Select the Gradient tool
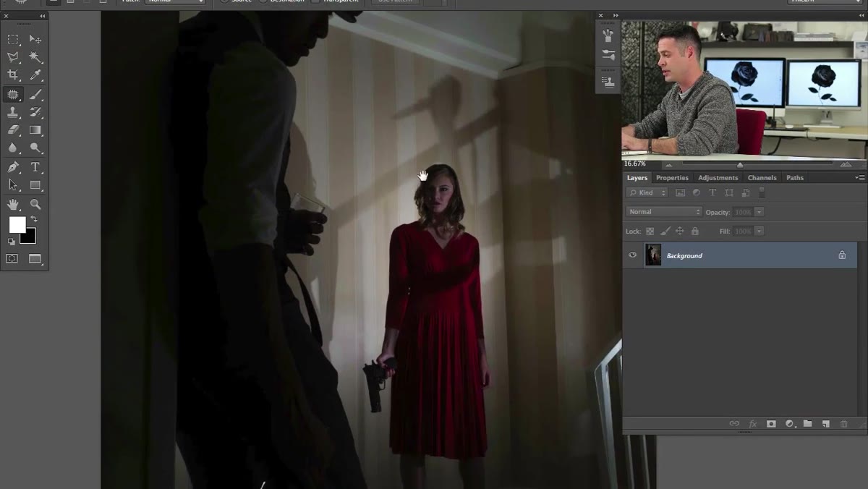The image size is (868, 489). point(35,130)
